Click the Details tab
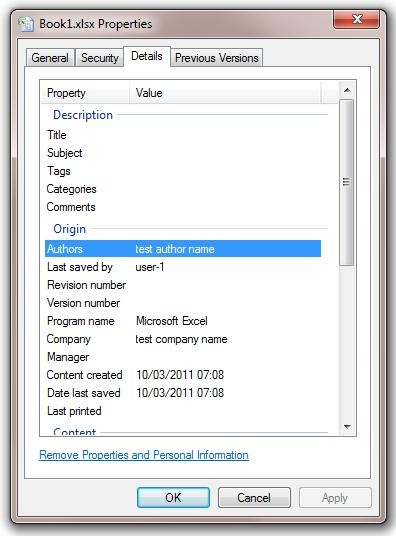This screenshot has width=396, height=536. (147, 56)
